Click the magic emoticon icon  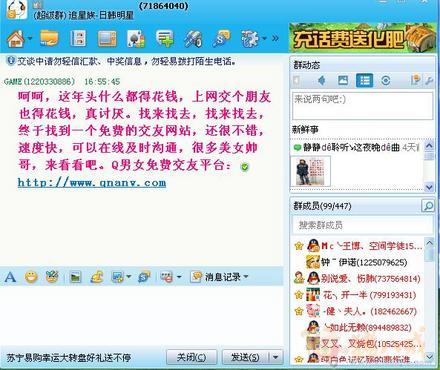[52, 277]
